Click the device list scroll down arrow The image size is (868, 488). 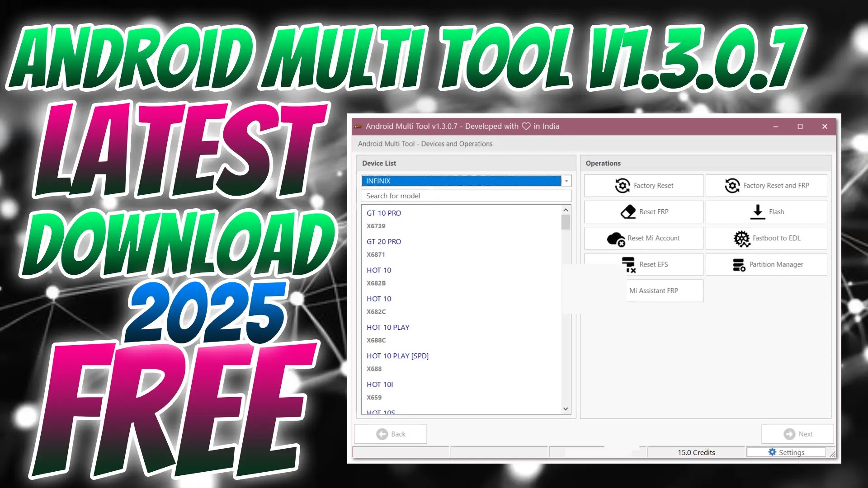pyautogui.click(x=566, y=409)
